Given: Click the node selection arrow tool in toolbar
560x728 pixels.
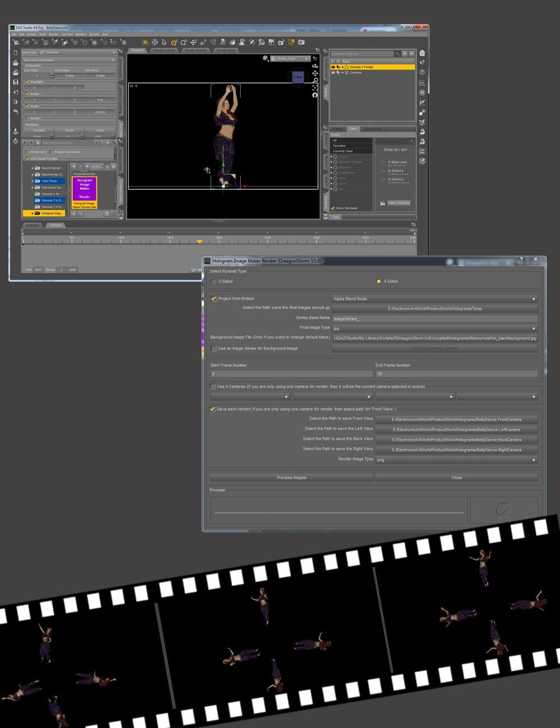Looking at the screenshot, I should click(163, 42).
